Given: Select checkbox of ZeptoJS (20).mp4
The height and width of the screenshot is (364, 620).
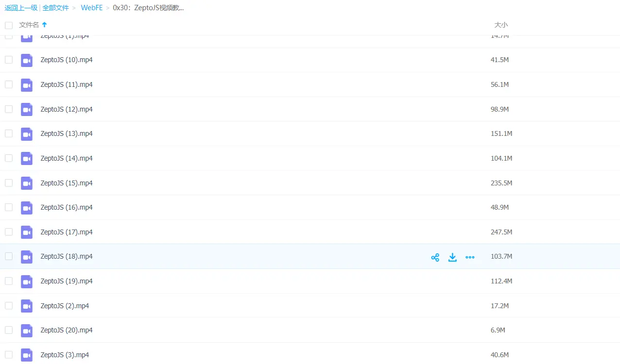Looking at the screenshot, I should tap(9, 330).
